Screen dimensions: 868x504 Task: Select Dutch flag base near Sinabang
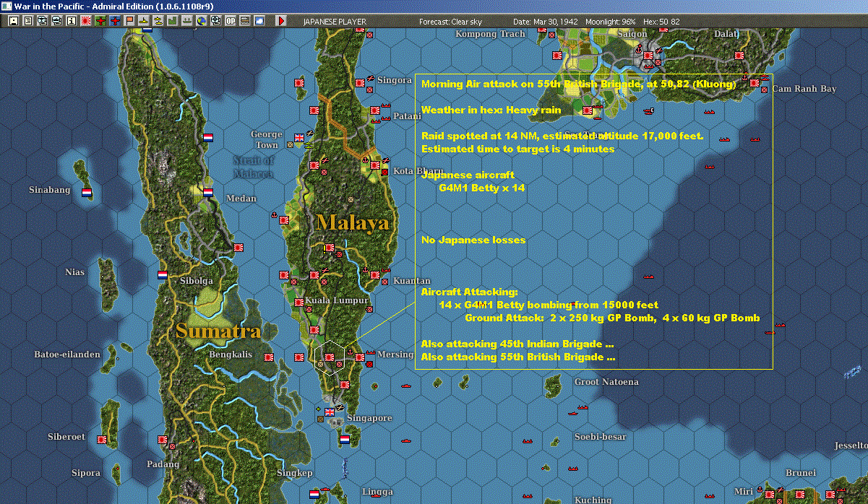click(86, 193)
